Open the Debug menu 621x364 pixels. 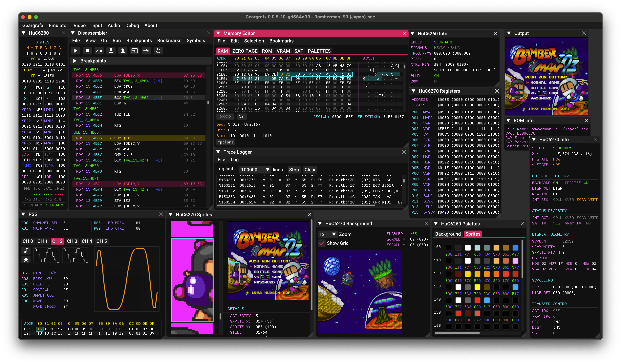tap(132, 25)
